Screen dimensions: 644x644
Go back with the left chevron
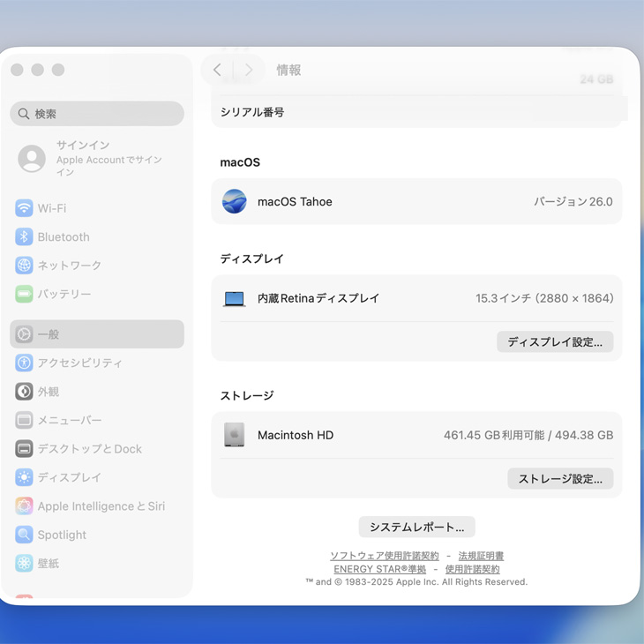(x=218, y=70)
